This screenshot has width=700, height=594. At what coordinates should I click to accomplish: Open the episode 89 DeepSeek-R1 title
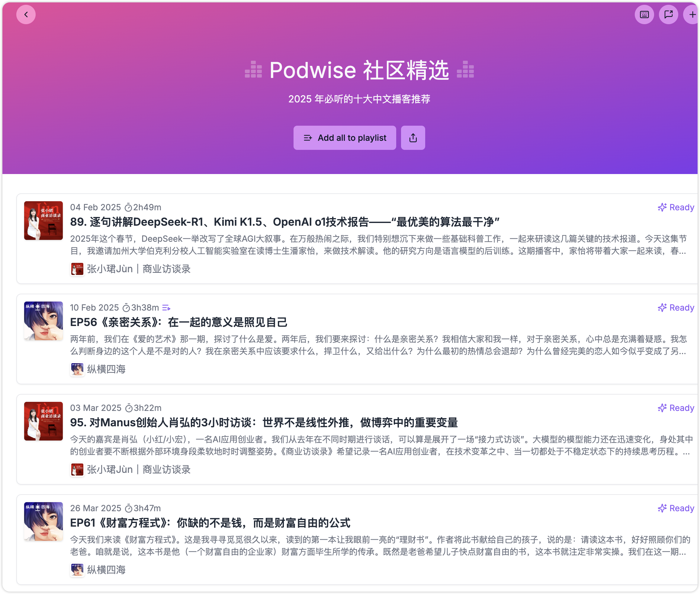[284, 222]
